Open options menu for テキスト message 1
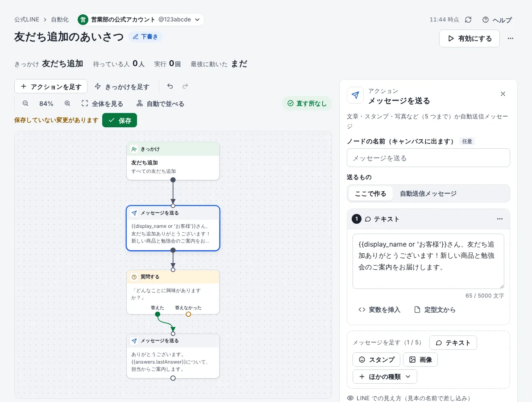The height and width of the screenshot is (402, 532). click(500, 219)
